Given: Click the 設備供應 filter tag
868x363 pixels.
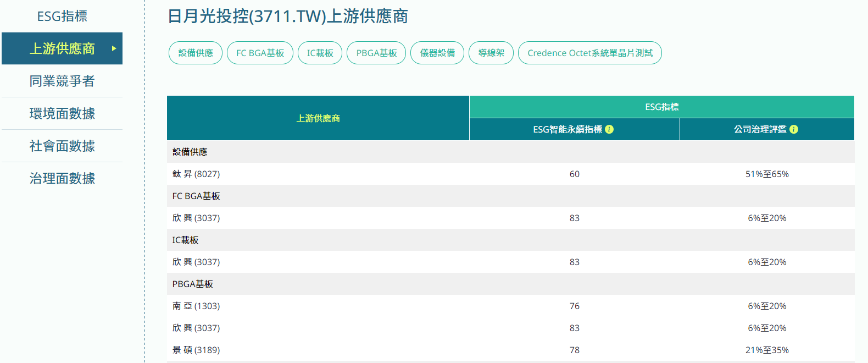Looking at the screenshot, I should tap(196, 53).
